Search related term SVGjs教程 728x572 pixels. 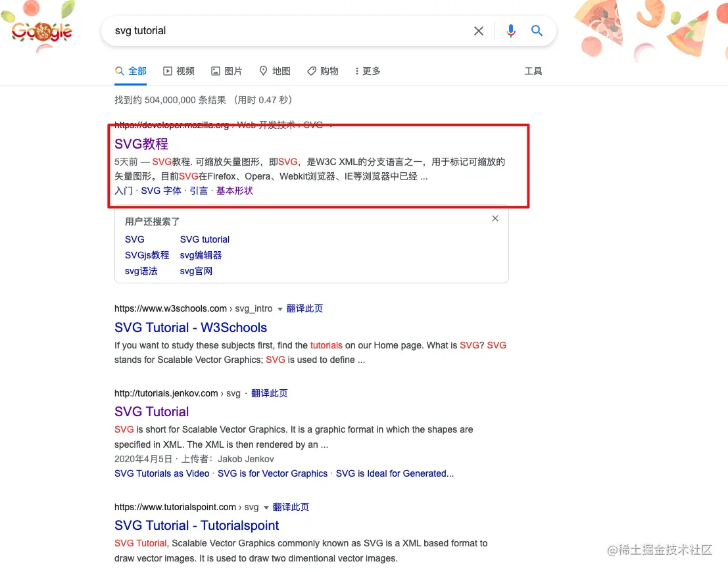[147, 255]
